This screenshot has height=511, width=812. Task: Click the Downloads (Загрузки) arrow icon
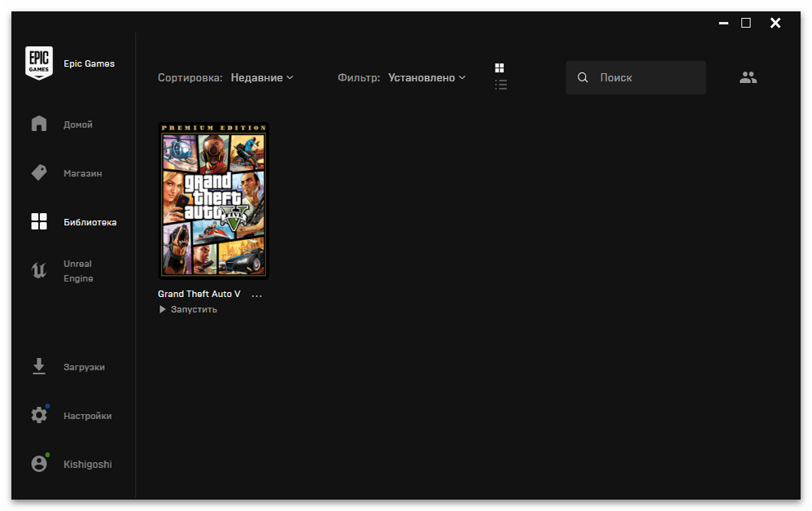click(39, 367)
